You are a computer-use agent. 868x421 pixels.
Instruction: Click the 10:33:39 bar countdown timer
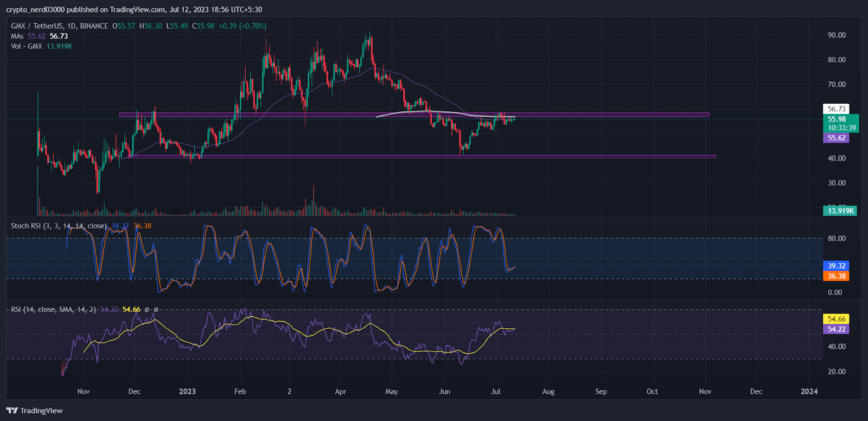841,129
